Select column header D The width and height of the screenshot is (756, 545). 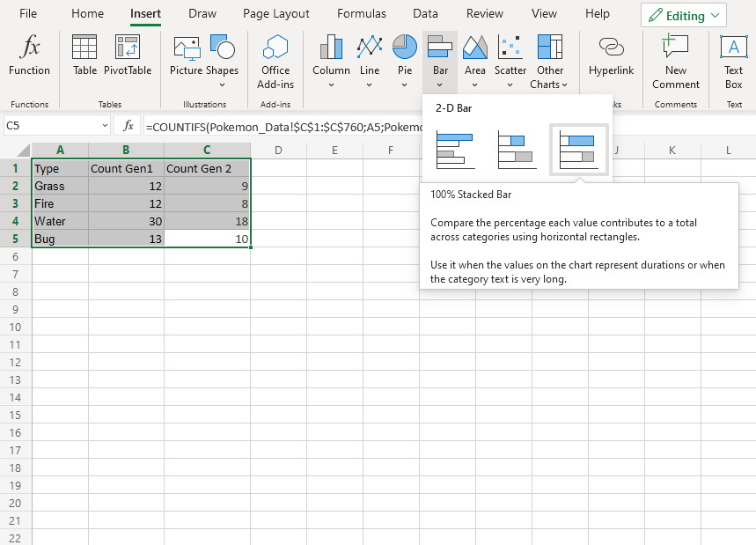tap(278, 150)
